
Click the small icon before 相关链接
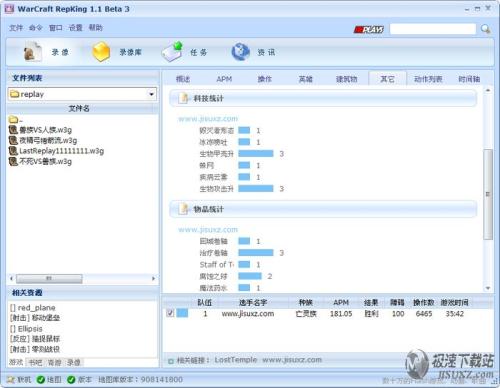tap(171, 361)
